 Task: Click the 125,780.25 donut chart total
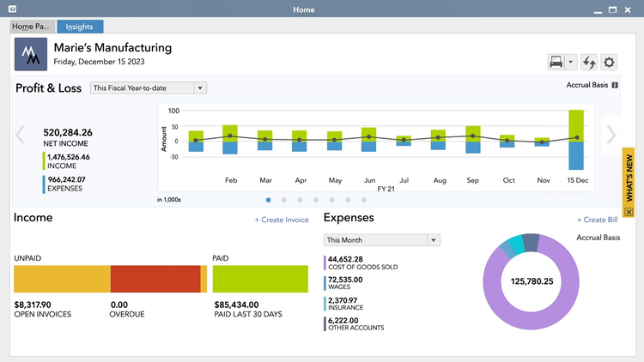coord(532,281)
